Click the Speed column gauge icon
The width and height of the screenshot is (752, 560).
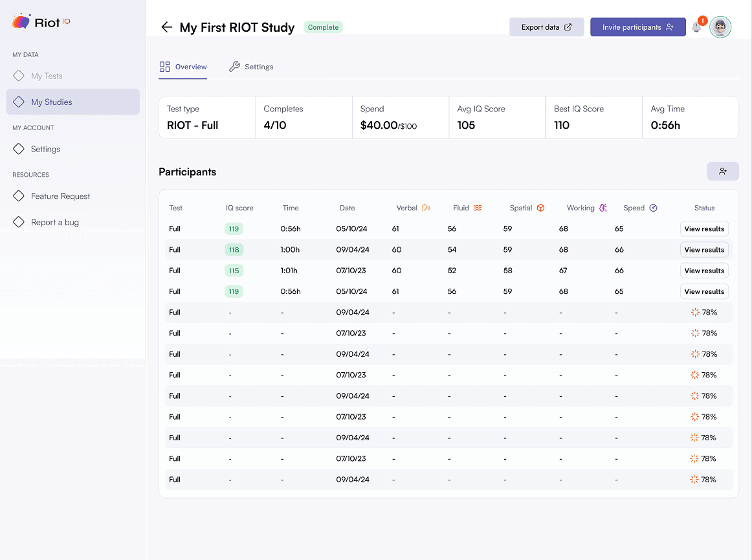pyautogui.click(x=653, y=208)
